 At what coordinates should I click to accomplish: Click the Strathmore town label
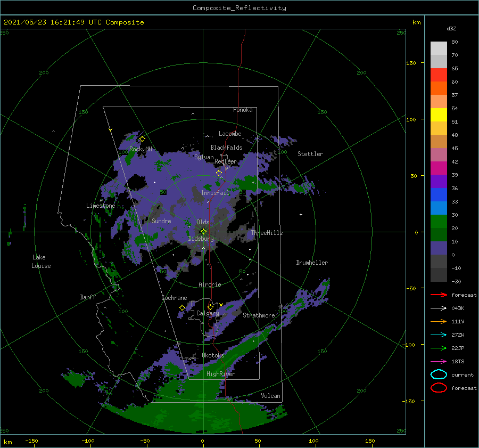[x=259, y=315]
